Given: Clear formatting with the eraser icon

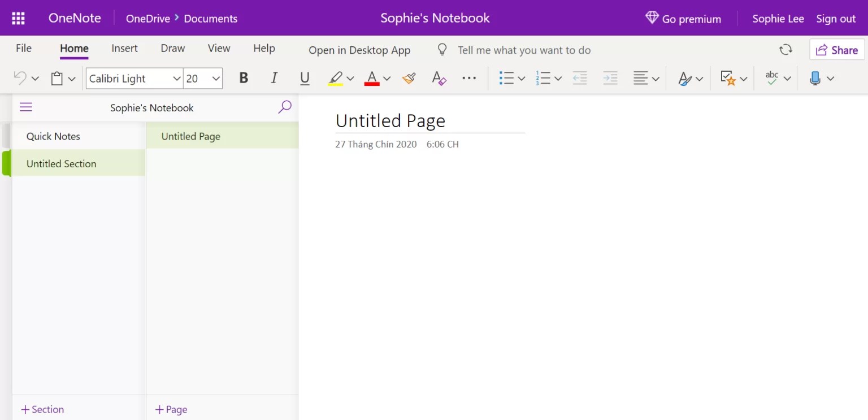Looking at the screenshot, I should [439, 79].
